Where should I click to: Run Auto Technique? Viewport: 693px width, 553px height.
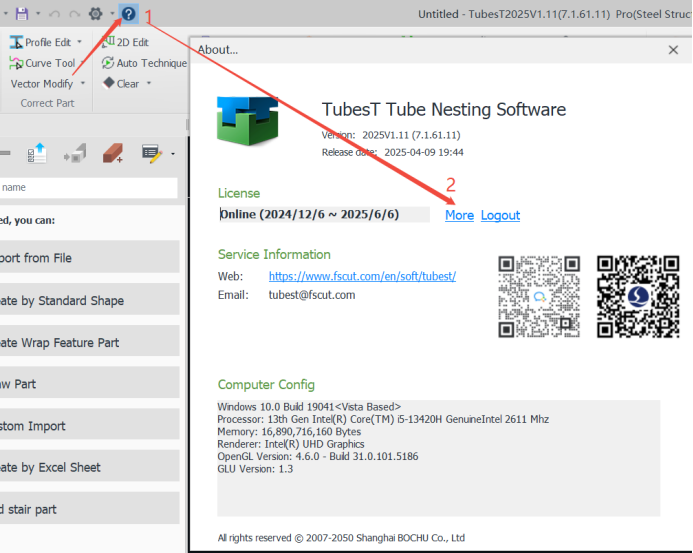point(144,63)
